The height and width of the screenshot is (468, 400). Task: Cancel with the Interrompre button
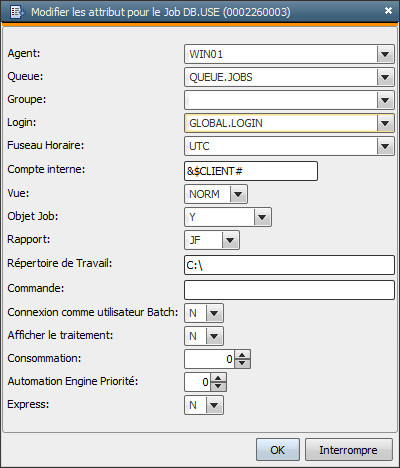[349, 450]
